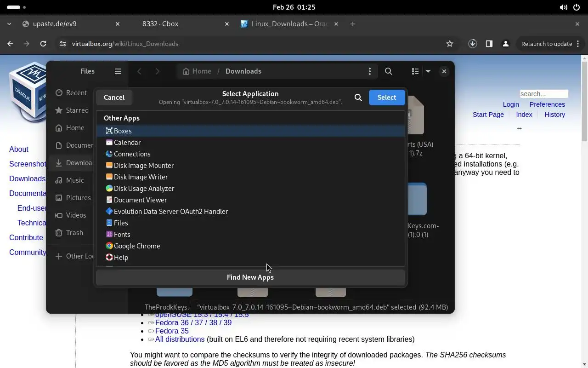Open Files window search icon
Image resolution: width=588 pixels, height=368 pixels.
pos(389,71)
